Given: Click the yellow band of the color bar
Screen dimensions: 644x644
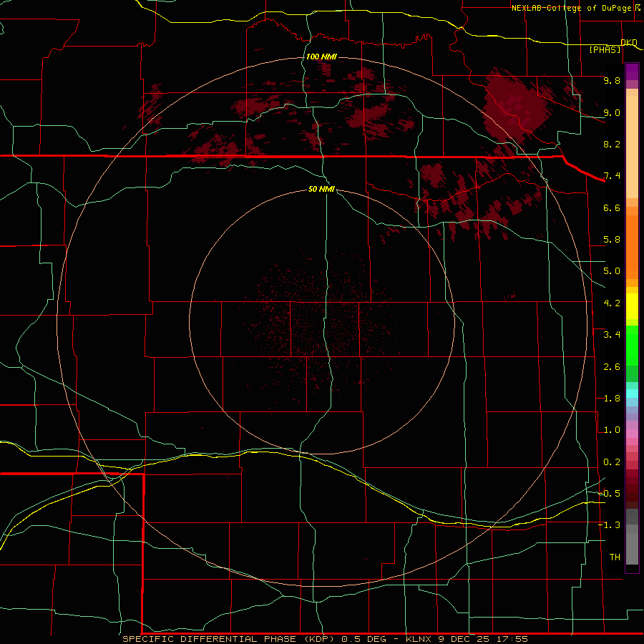Looking at the screenshot, I should point(632,306).
